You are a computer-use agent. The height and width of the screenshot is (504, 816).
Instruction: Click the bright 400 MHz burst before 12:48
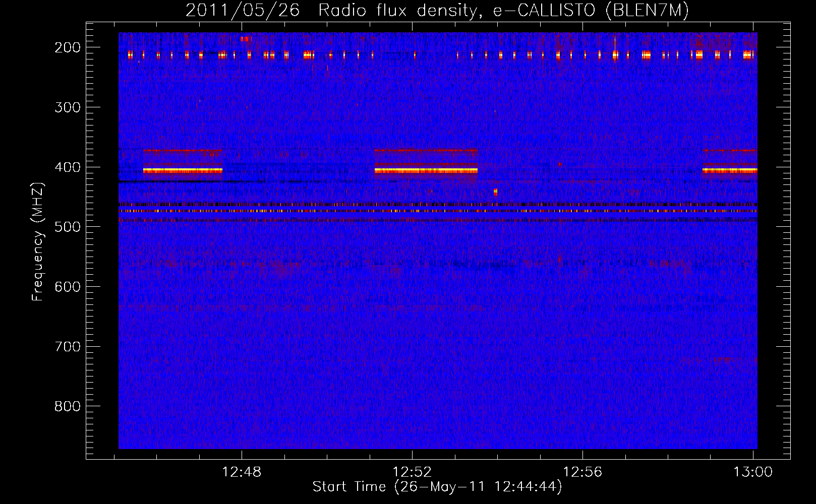tap(183, 170)
